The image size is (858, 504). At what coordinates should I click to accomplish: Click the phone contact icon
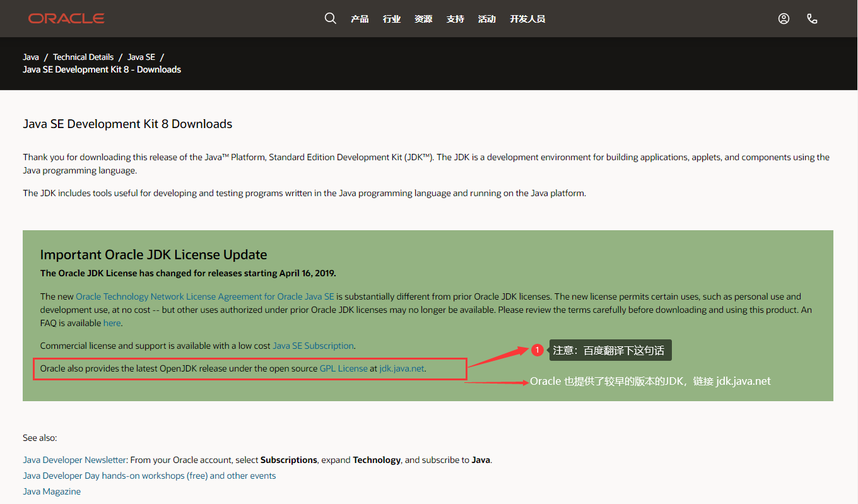coord(812,18)
